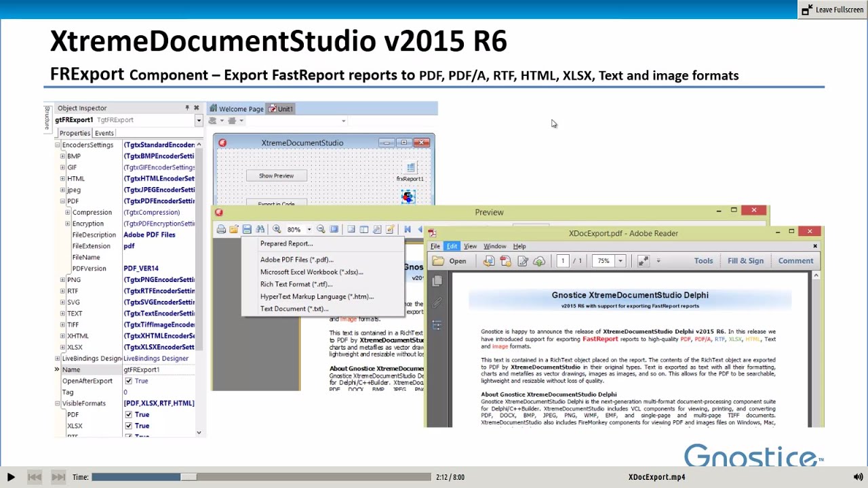868x488 pixels.
Task: Expand the Compression property node
Action: tap(68, 213)
